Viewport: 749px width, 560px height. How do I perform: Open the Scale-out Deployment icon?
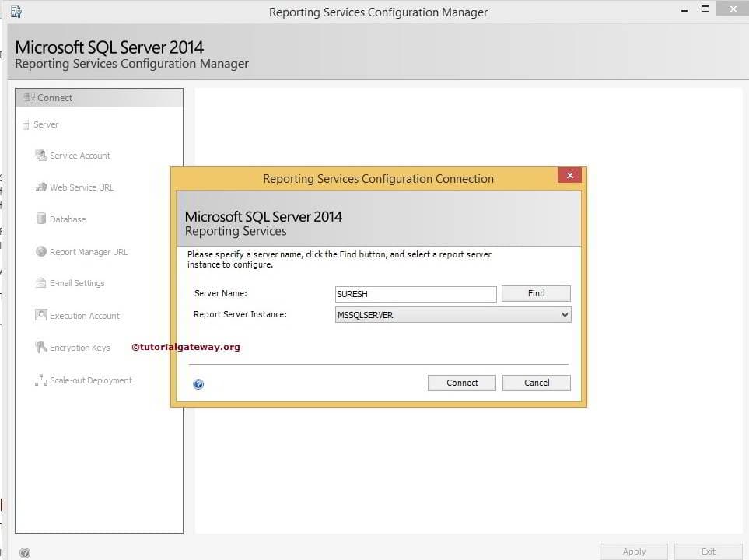pyautogui.click(x=40, y=380)
